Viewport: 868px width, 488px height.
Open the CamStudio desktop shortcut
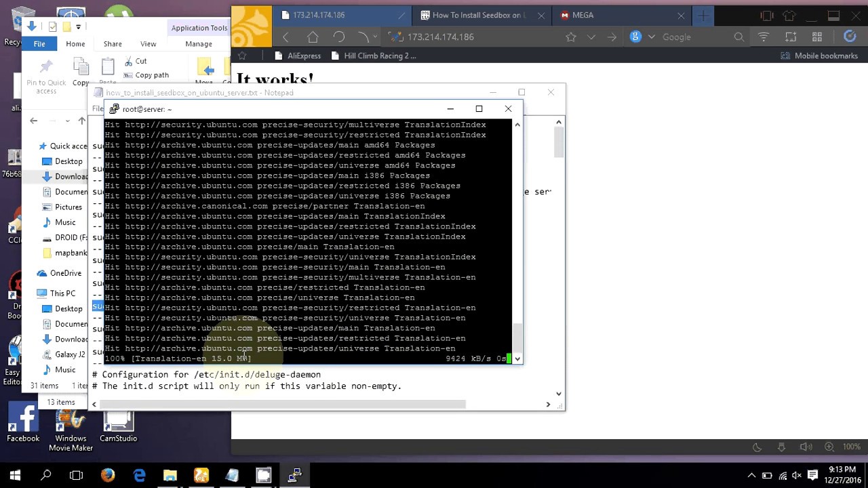[118, 426]
